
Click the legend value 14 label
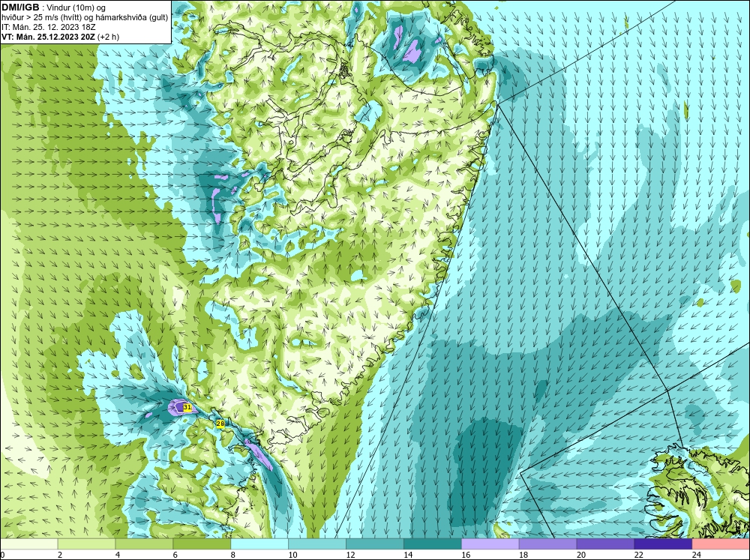pos(408,555)
